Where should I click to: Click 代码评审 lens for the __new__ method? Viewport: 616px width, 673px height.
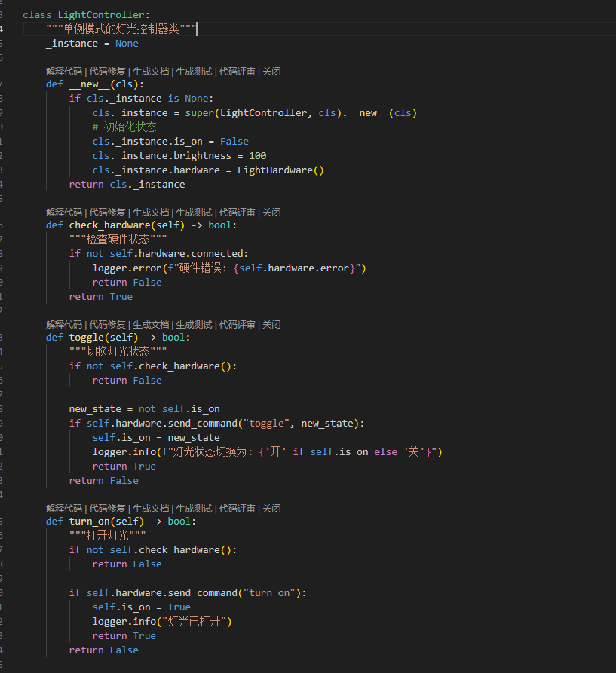[238, 72]
